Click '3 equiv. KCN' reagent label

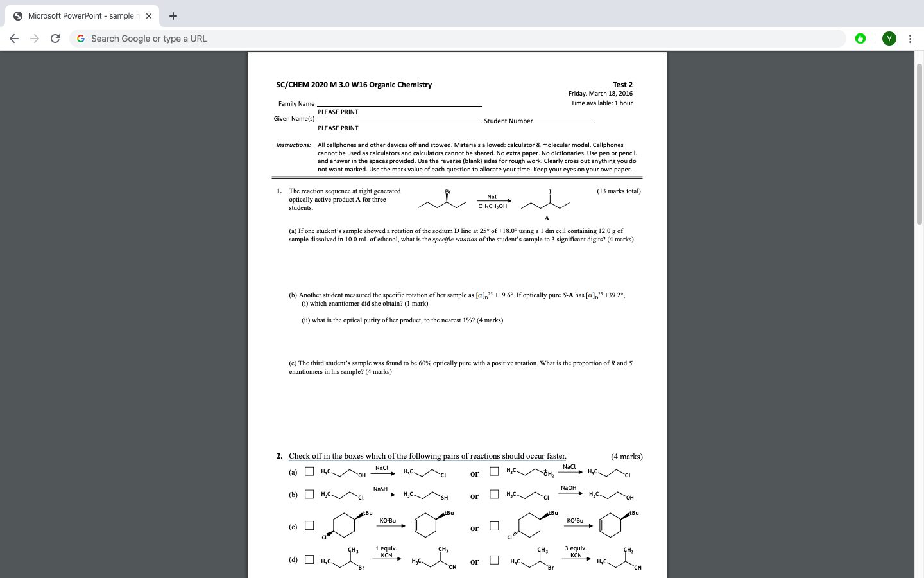pos(576,552)
